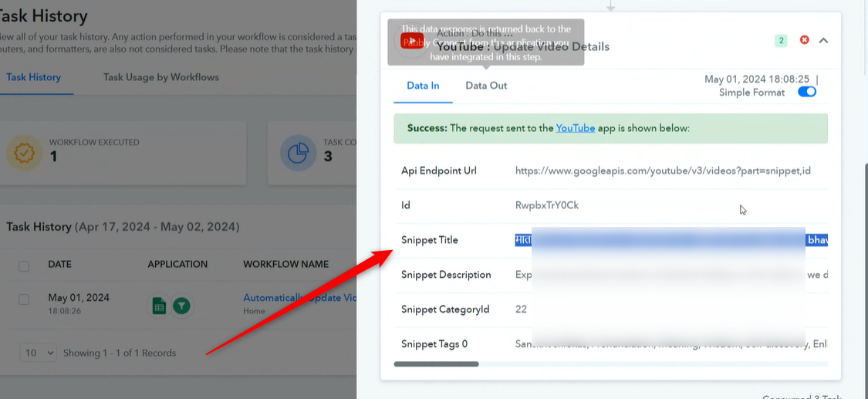Toggle the Simple Format switch

coord(807,92)
